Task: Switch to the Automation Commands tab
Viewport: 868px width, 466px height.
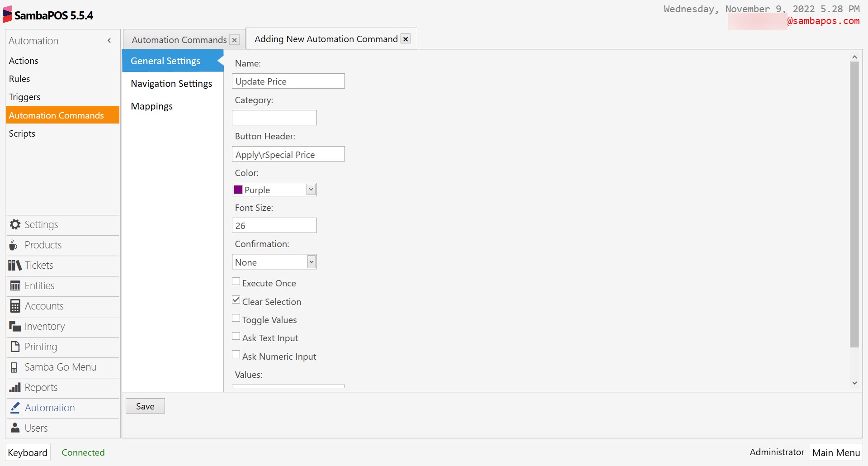Action: pos(178,39)
